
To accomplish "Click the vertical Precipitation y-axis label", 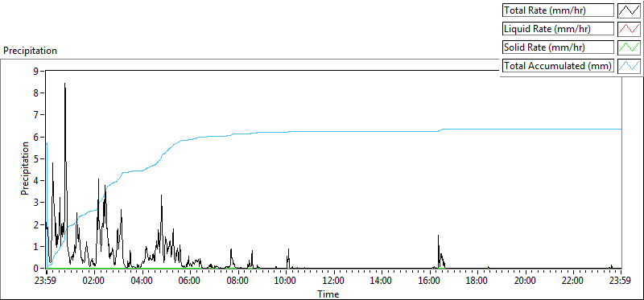I will [25, 168].
